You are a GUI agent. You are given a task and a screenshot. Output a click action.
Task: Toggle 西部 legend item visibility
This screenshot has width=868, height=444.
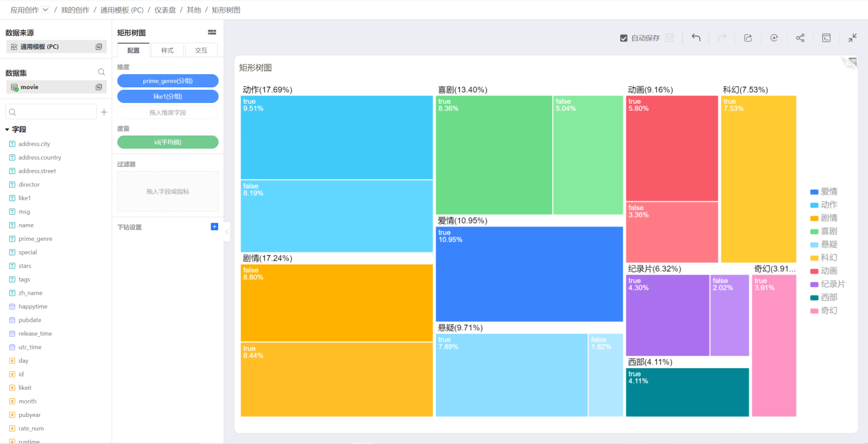coord(823,298)
